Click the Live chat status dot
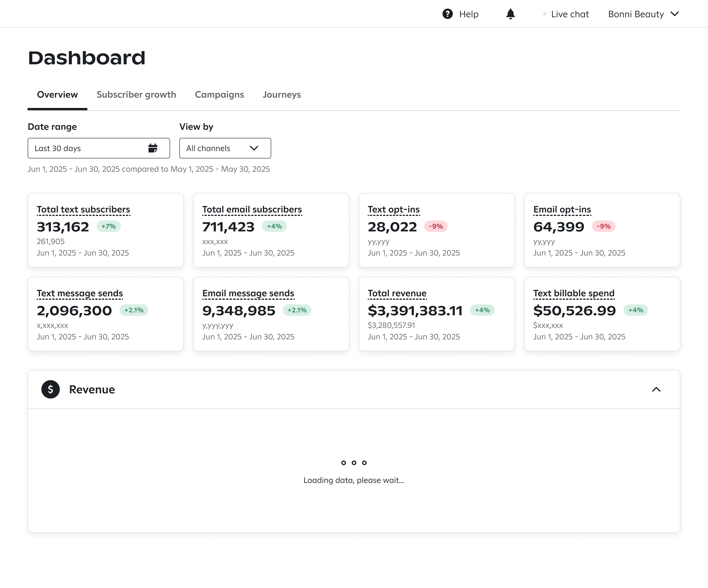This screenshot has height=588, width=708. coord(545,14)
